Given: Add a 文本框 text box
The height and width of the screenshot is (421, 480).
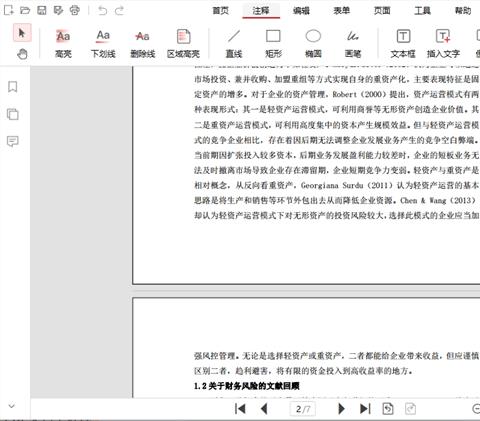Looking at the screenshot, I should [x=403, y=44].
